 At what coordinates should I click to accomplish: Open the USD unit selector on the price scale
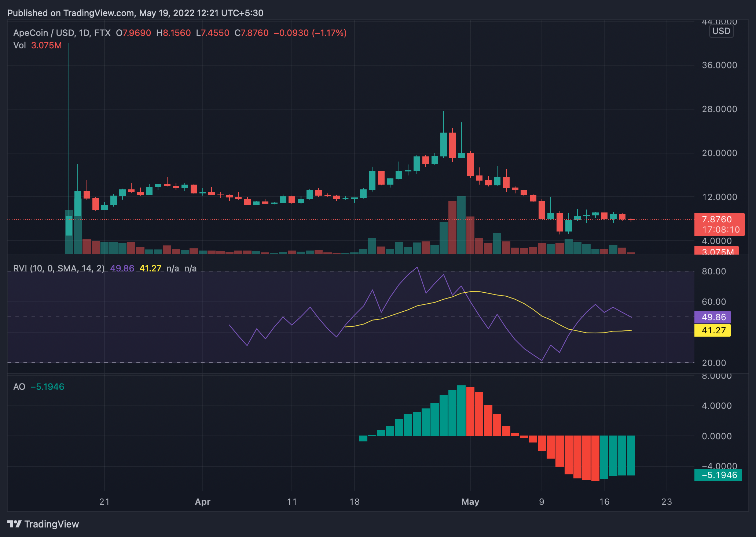[720, 31]
